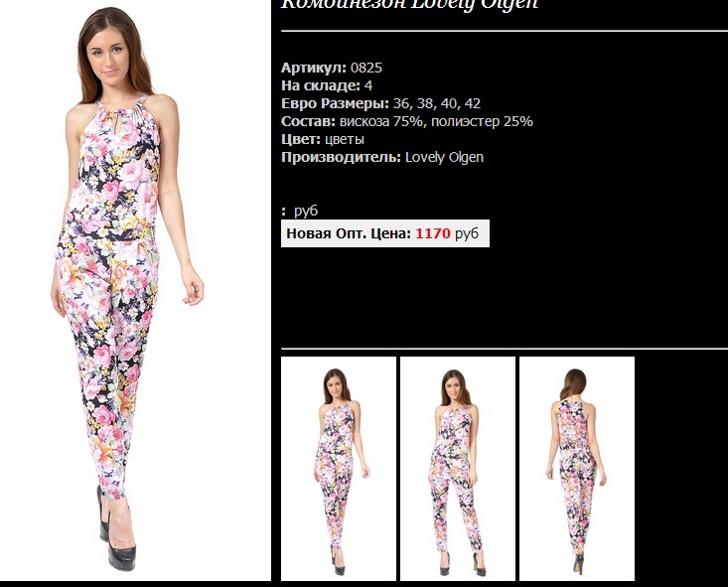Open the manufacturer Lovely Olgen value
Screen dimensions: 728x587
coord(444,158)
